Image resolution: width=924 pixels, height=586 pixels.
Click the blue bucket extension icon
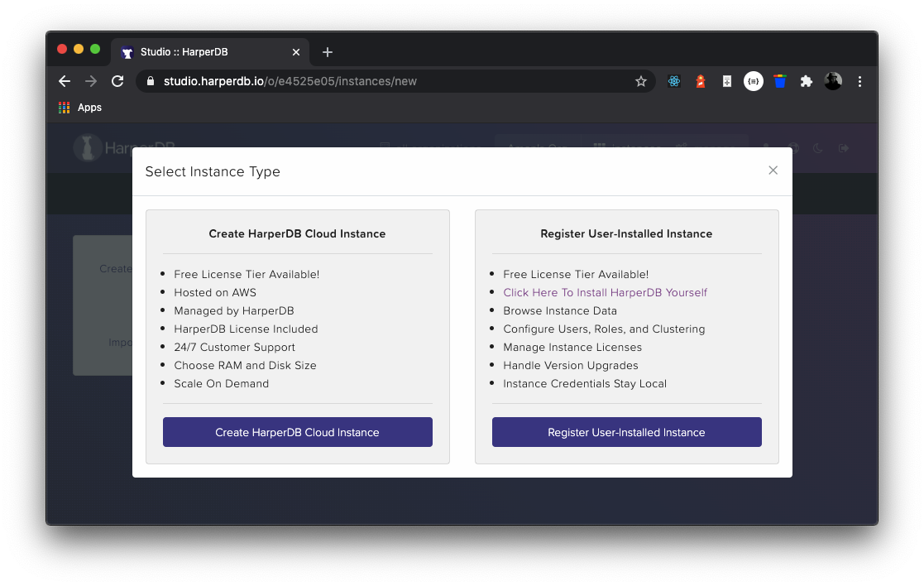(x=779, y=81)
